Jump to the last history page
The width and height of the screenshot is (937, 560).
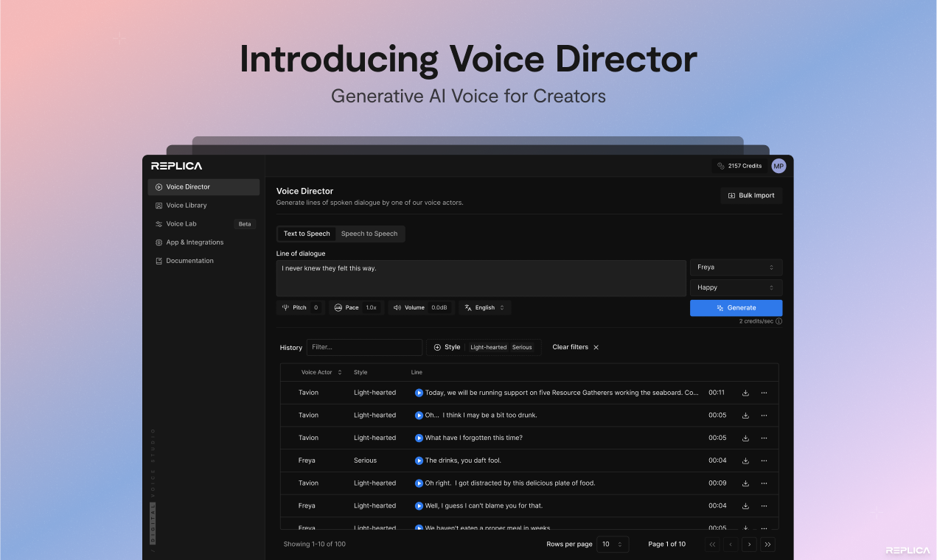tap(767, 545)
